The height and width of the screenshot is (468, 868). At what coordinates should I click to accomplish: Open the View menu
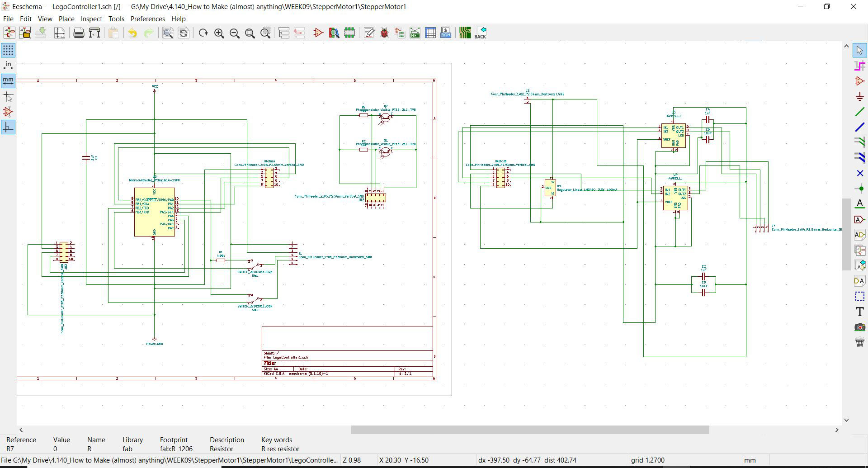pos(45,19)
